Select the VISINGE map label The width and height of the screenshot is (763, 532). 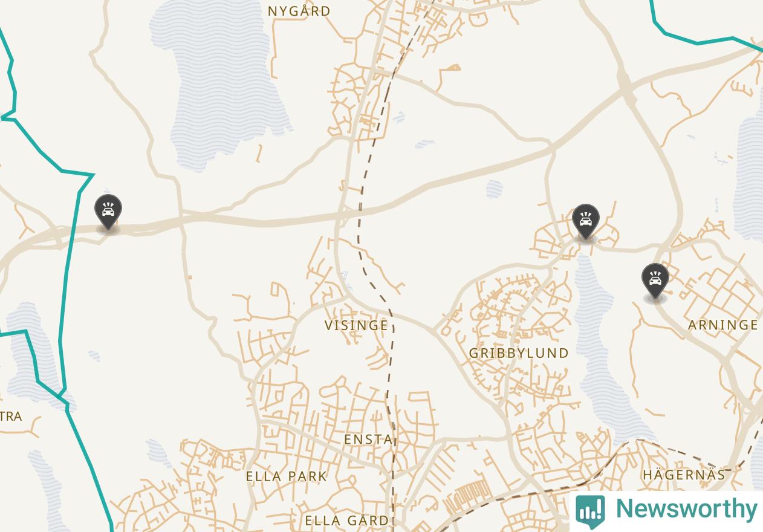356,325
